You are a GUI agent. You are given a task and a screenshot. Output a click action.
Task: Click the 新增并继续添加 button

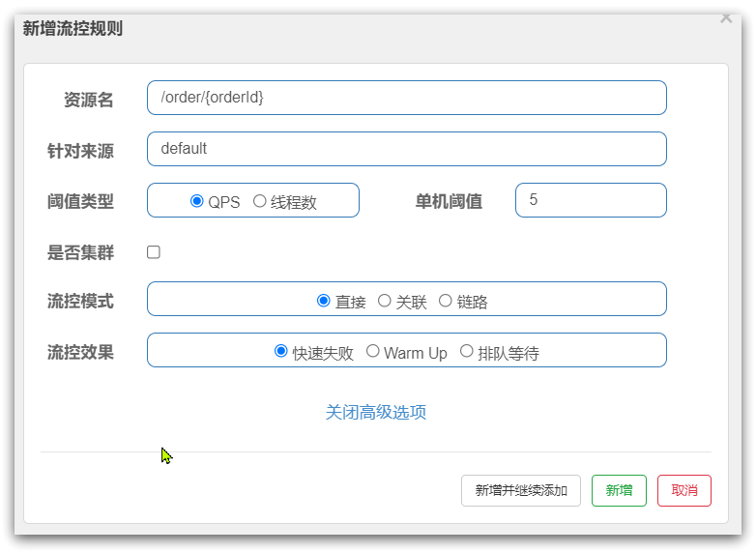click(521, 490)
